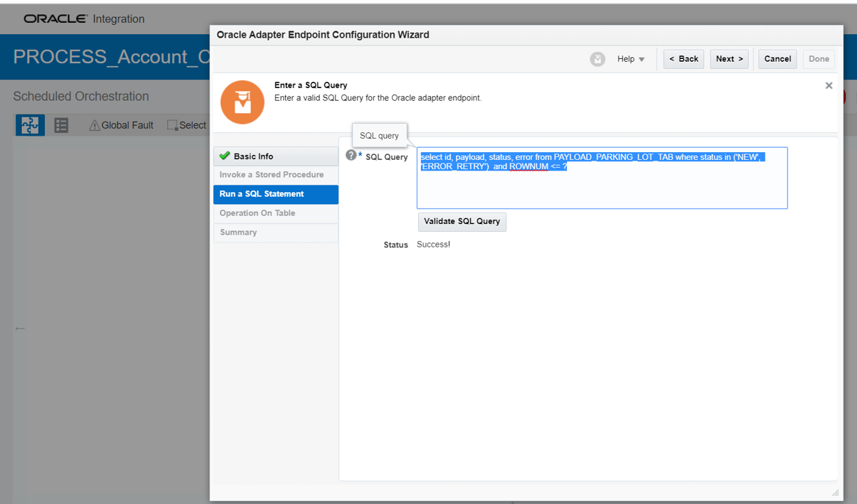This screenshot has height=504, width=857.
Task: Click the canvas view puzzle icon
Action: pos(30,125)
